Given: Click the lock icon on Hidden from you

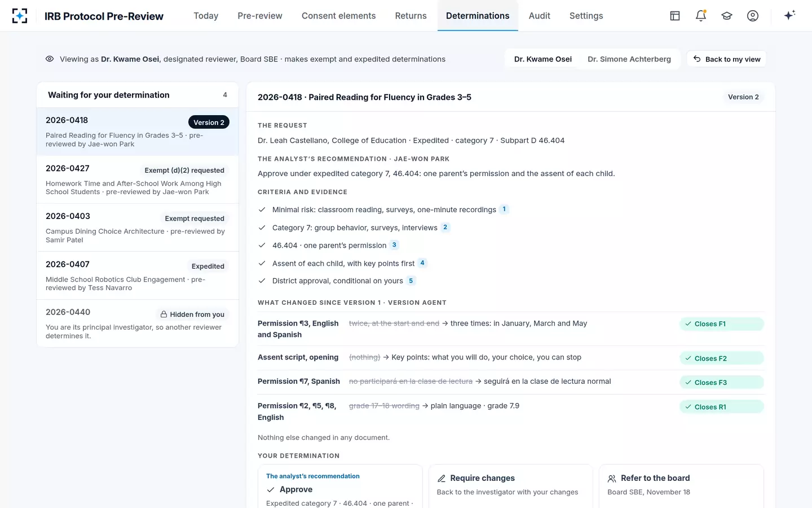Looking at the screenshot, I should point(164,314).
